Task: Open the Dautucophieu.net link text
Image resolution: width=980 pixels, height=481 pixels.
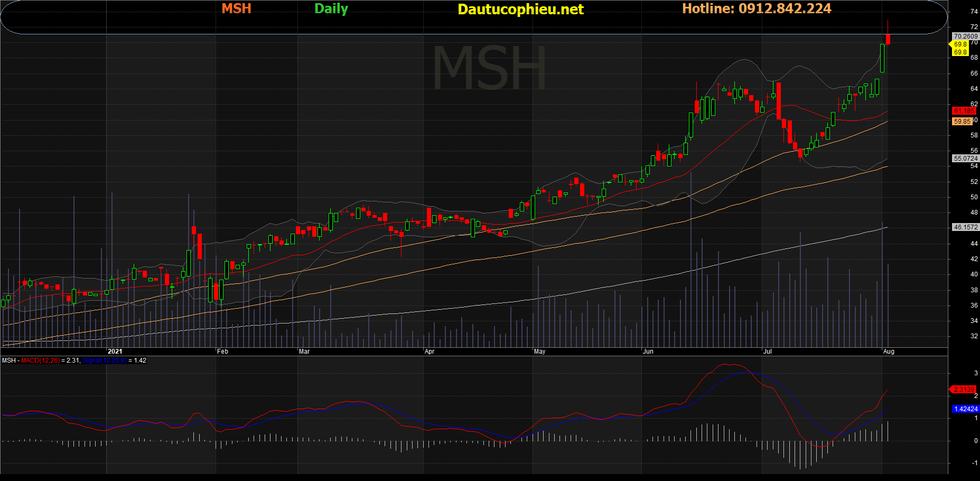Action: [x=520, y=9]
